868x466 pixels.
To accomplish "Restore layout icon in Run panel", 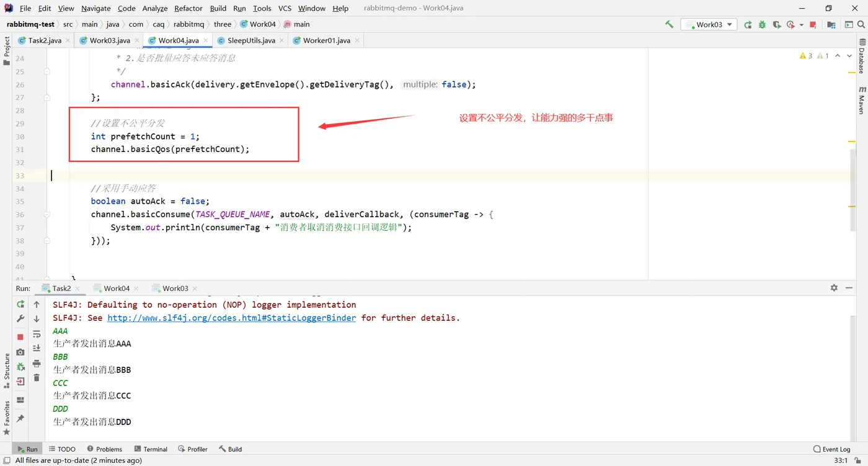I will click(x=20, y=400).
